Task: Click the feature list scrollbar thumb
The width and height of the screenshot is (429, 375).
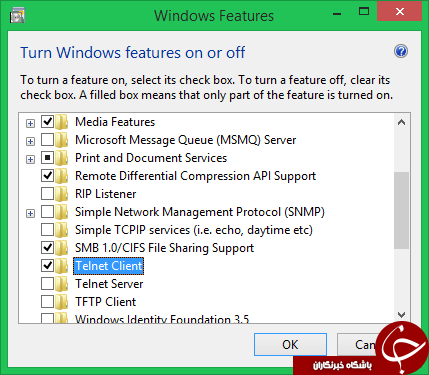Action: pyautogui.click(x=401, y=210)
